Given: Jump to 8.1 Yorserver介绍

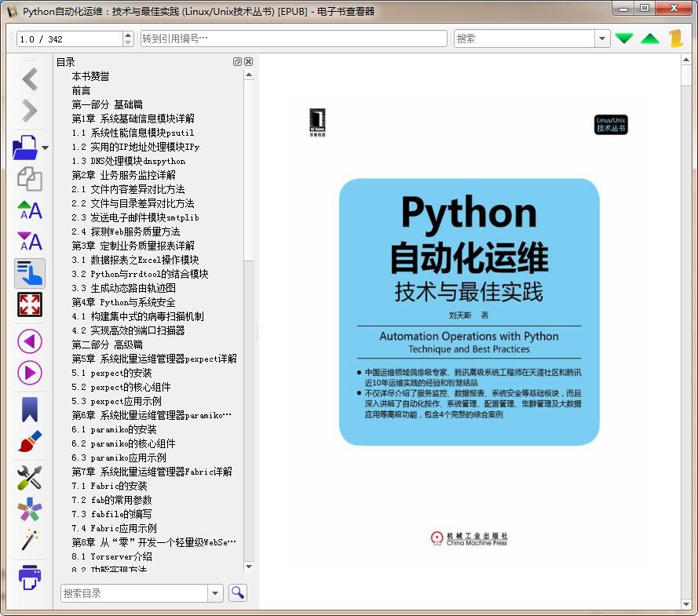Looking at the screenshot, I should pos(112,556).
